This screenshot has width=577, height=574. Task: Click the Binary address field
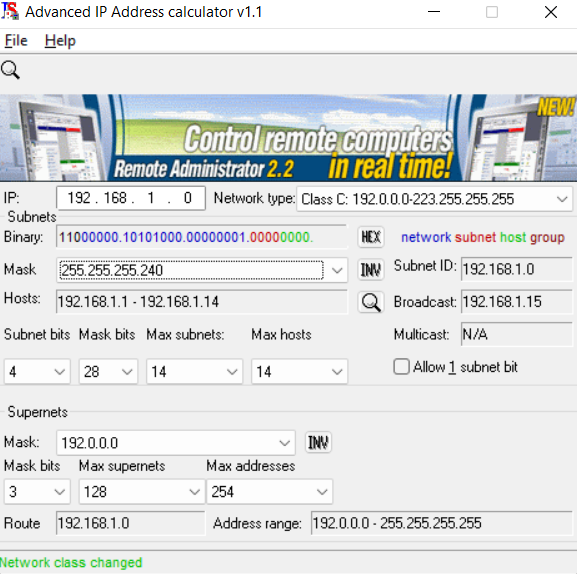tap(201, 237)
